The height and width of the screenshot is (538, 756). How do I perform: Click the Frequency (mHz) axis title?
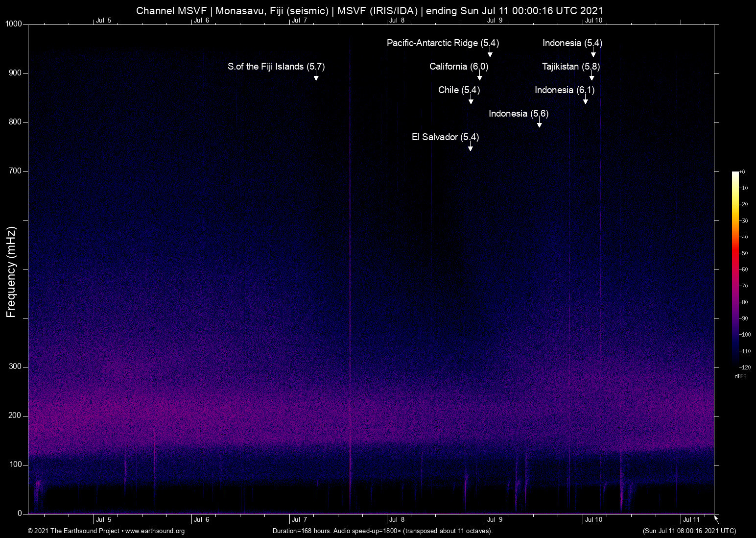[x=11, y=272]
